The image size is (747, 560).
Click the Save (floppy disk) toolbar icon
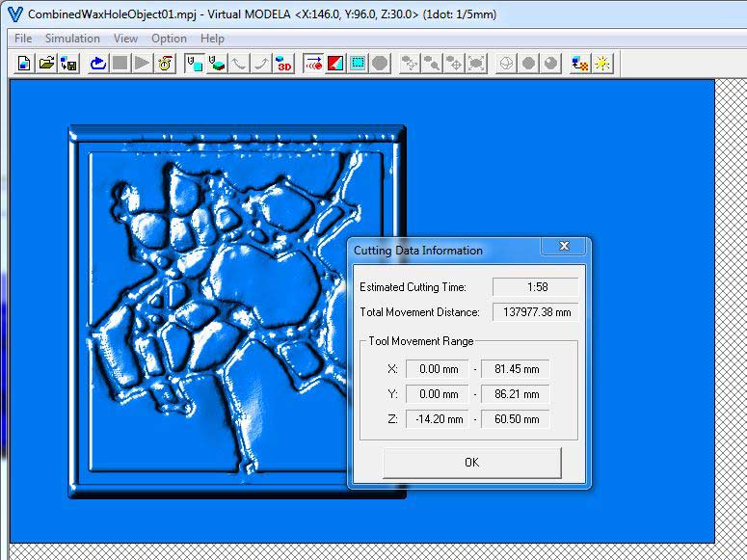tap(69, 64)
